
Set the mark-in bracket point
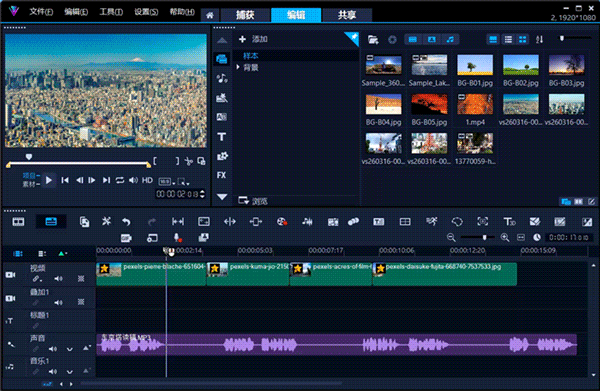point(155,161)
